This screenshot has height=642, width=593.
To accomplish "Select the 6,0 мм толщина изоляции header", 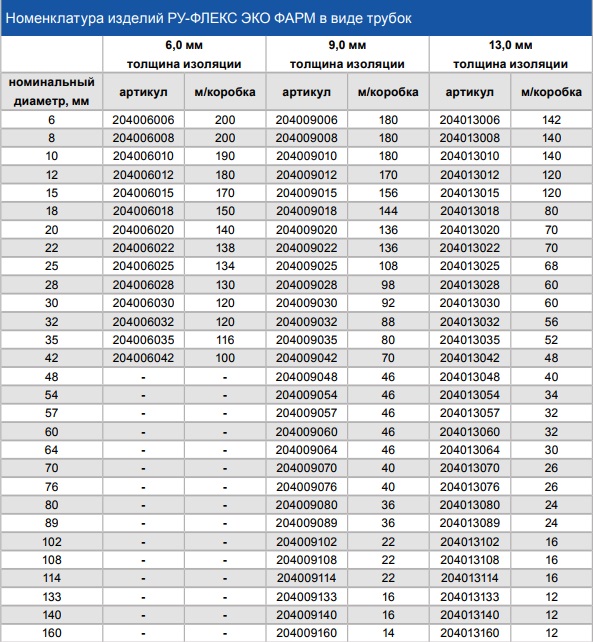I will tap(184, 54).
